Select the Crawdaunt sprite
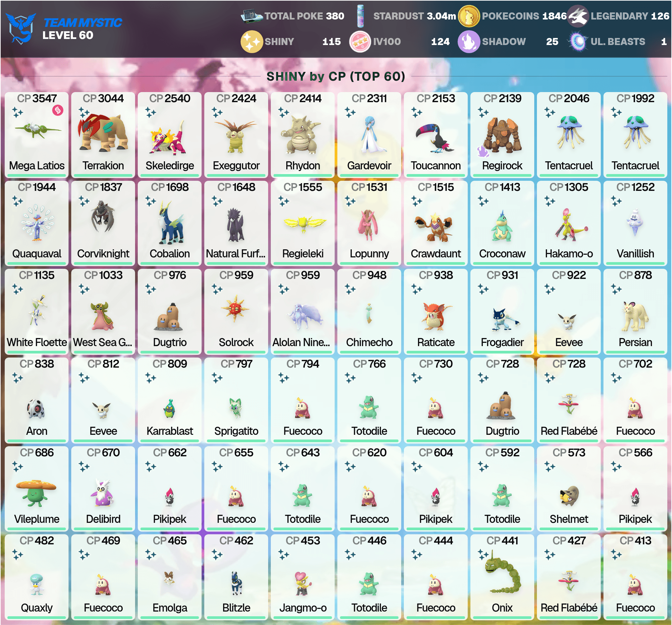Viewport: 672px width, 625px height. (434, 227)
